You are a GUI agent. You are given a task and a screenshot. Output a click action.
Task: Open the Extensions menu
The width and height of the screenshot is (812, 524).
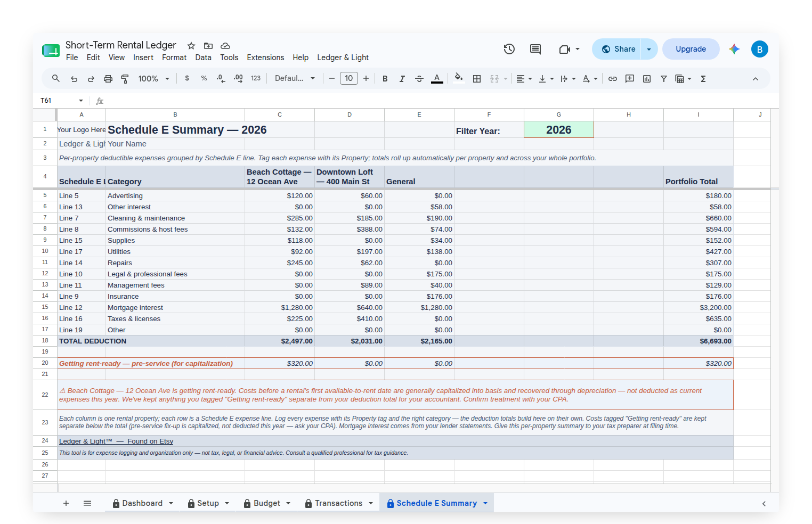265,58
